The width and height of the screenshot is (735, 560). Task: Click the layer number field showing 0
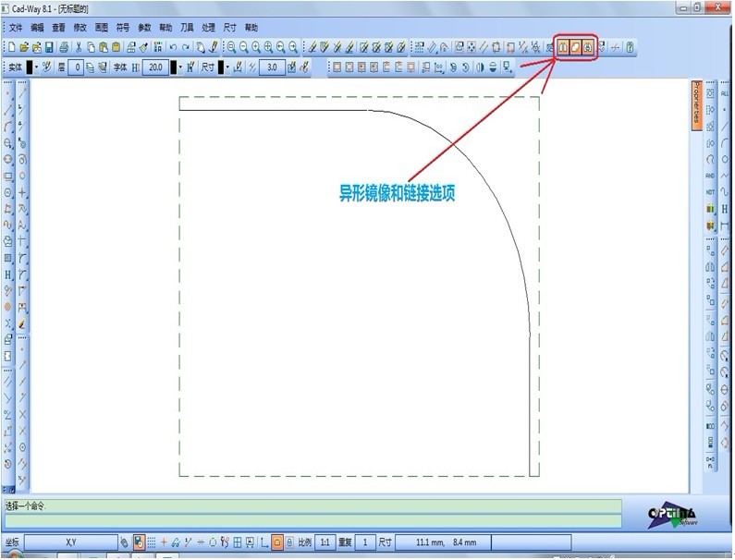[x=76, y=67]
